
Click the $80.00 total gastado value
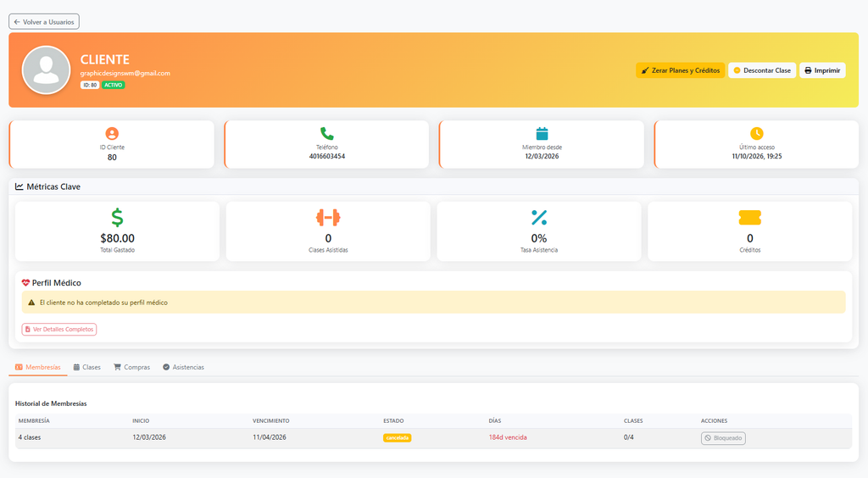(x=117, y=238)
